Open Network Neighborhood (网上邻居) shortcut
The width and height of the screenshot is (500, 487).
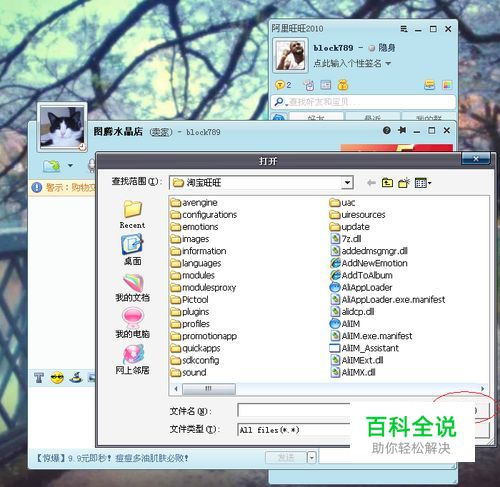point(132,359)
